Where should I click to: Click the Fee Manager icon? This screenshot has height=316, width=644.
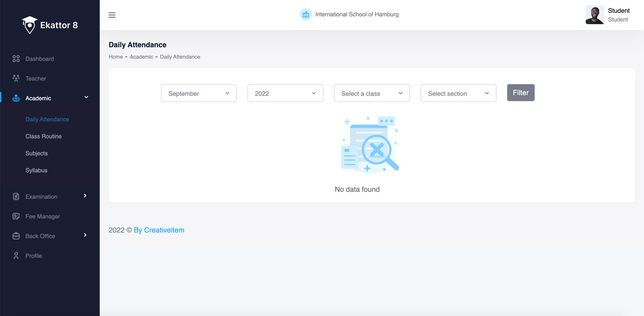pyautogui.click(x=16, y=216)
